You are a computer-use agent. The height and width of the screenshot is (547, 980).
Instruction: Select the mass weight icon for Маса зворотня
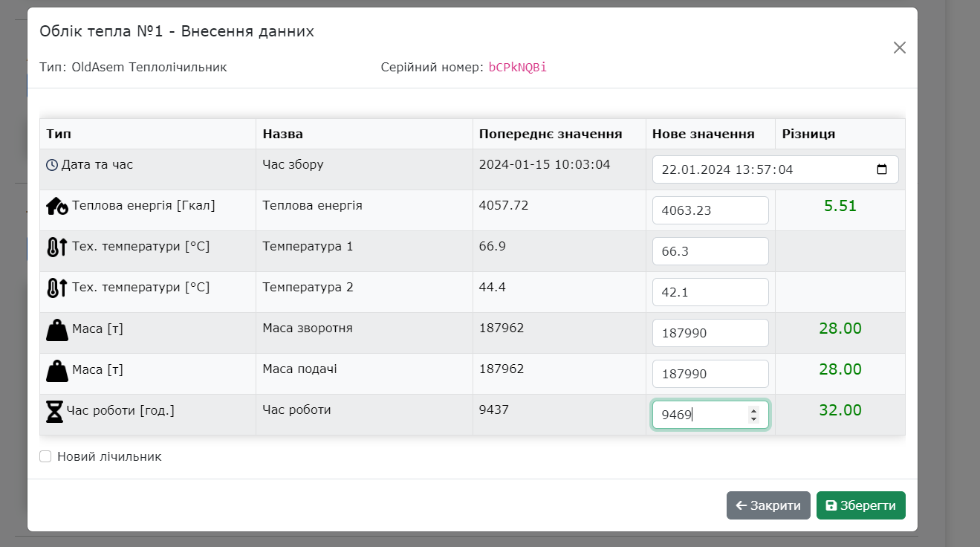[x=56, y=328]
